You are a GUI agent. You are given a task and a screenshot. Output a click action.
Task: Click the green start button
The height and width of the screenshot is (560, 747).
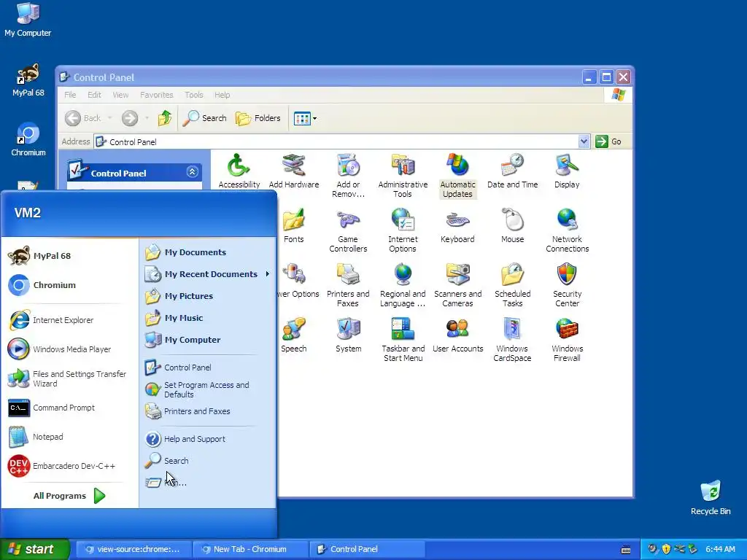pyautogui.click(x=34, y=549)
